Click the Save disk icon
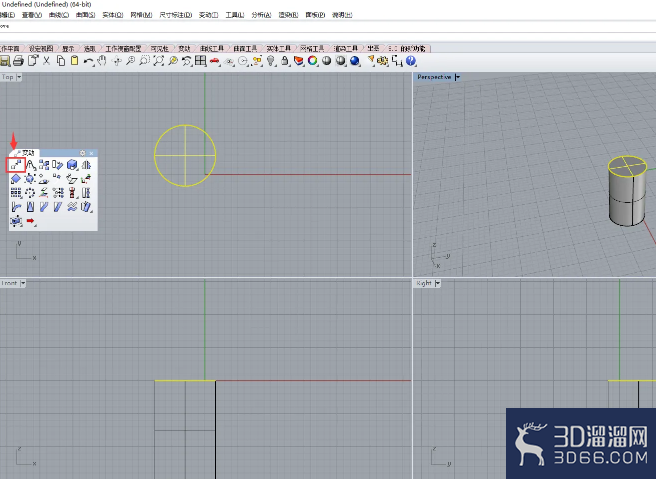 5,61
